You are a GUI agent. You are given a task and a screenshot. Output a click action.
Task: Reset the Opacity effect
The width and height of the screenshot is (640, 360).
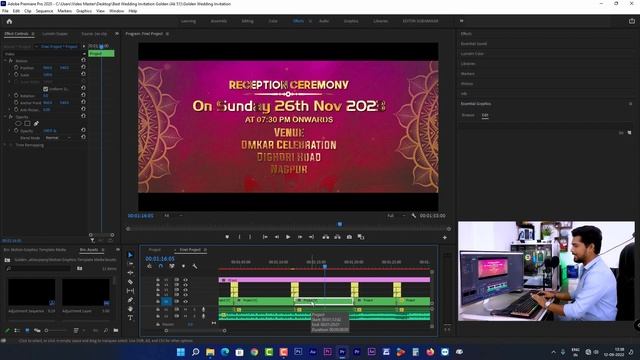pyautogui.click(x=83, y=117)
